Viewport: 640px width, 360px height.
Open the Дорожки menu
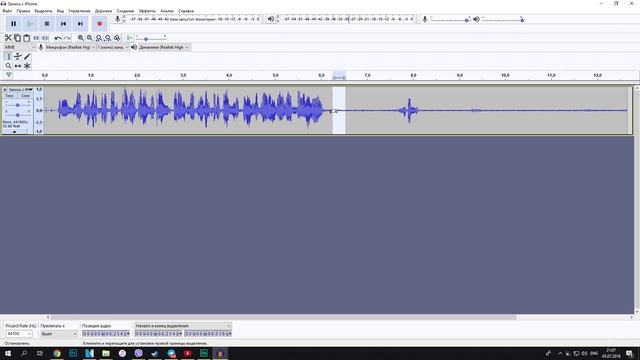tap(103, 11)
